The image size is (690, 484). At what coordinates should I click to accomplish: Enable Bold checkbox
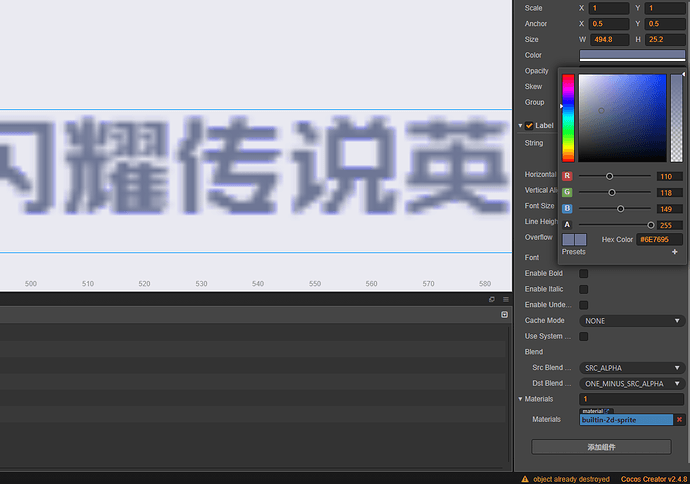tap(584, 274)
